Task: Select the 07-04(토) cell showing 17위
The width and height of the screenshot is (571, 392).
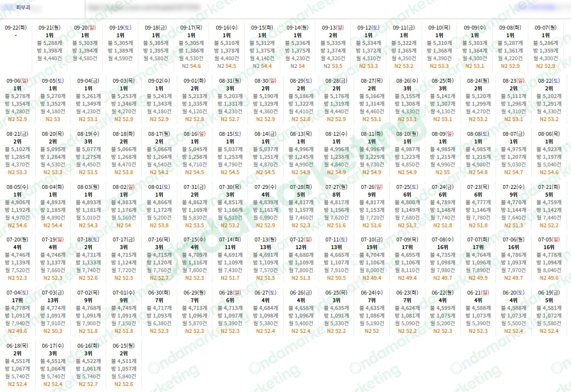Action: 18,300
